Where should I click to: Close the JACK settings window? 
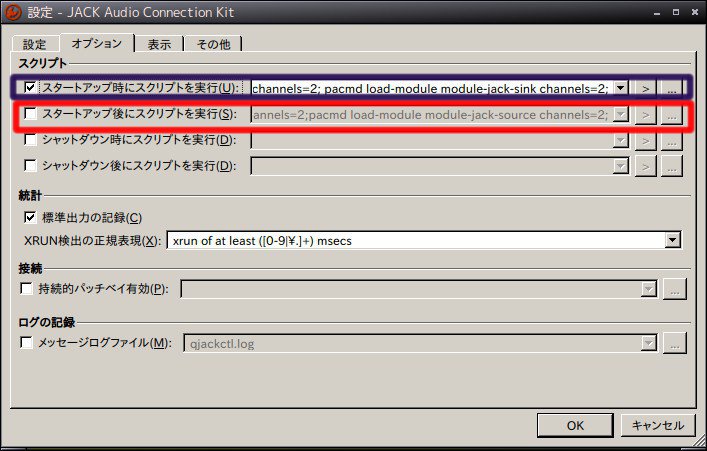(695, 12)
